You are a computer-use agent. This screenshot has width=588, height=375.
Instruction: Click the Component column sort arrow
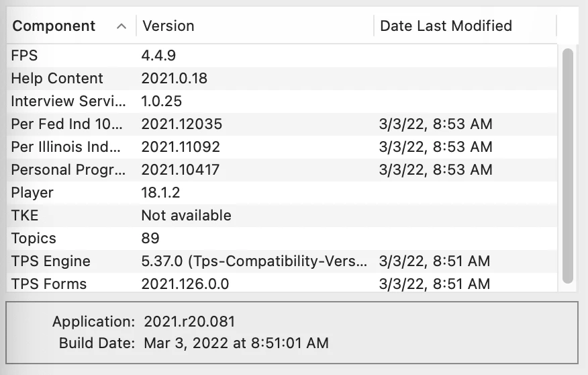click(121, 26)
